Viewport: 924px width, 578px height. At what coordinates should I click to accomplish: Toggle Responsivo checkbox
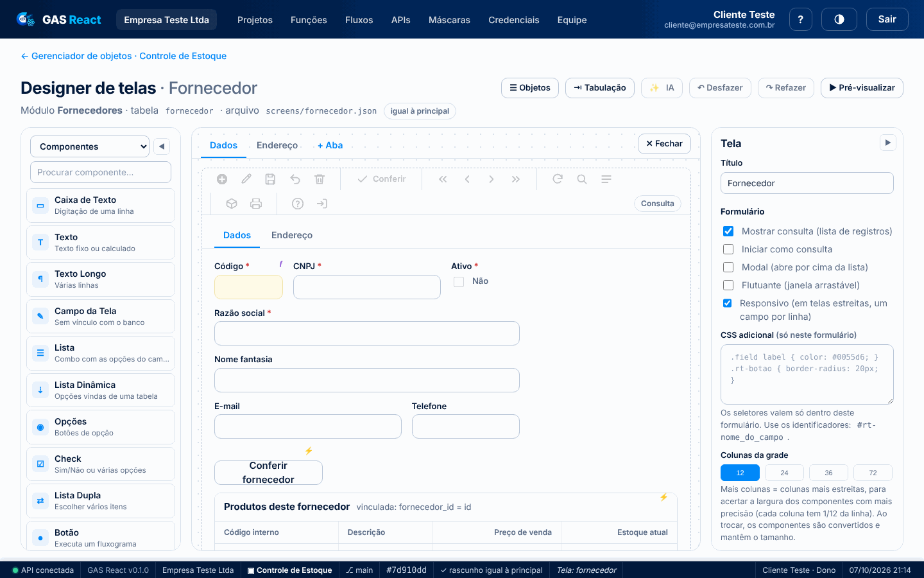(728, 303)
